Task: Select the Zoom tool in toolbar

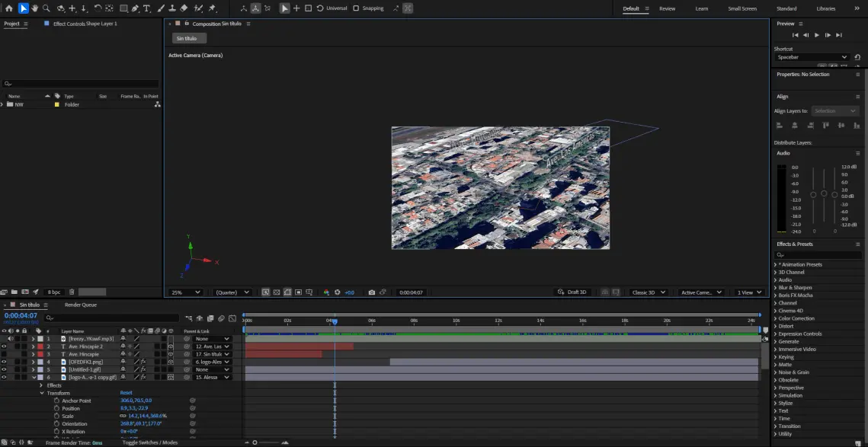Action: (x=46, y=8)
